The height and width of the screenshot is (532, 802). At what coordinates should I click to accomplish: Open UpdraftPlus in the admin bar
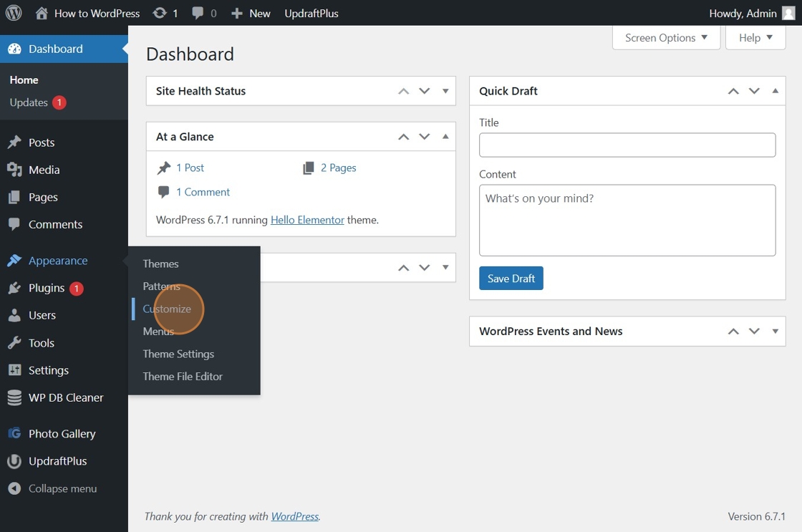[311, 14]
